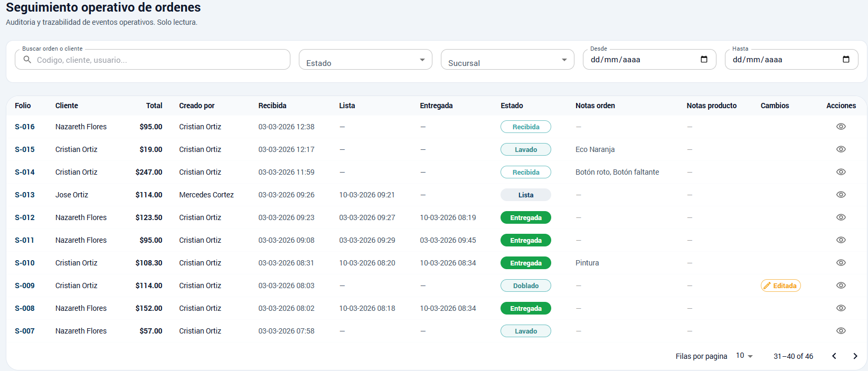Open the Sucursal filter dropdown
Screen dimensions: 868x371
[x=507, y=60]
